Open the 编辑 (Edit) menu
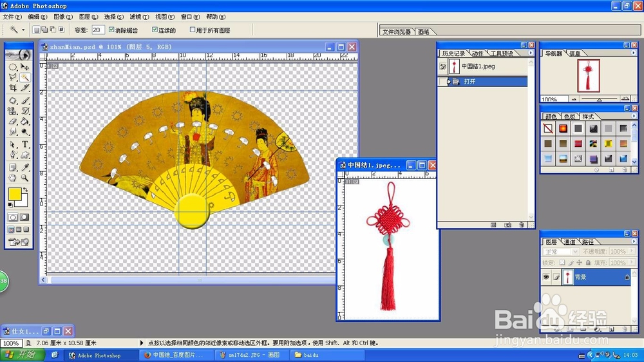 [37, 17]
